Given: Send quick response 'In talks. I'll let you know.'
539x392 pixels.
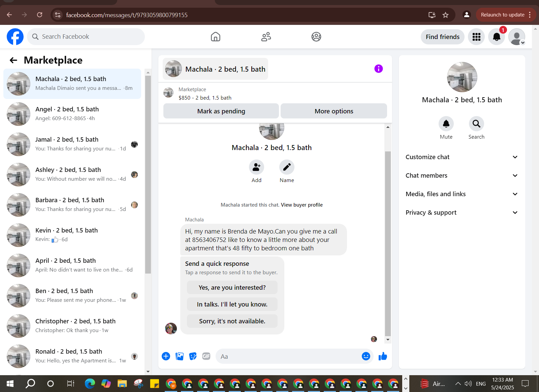Looking at the screenshot, I should (232, 304).
